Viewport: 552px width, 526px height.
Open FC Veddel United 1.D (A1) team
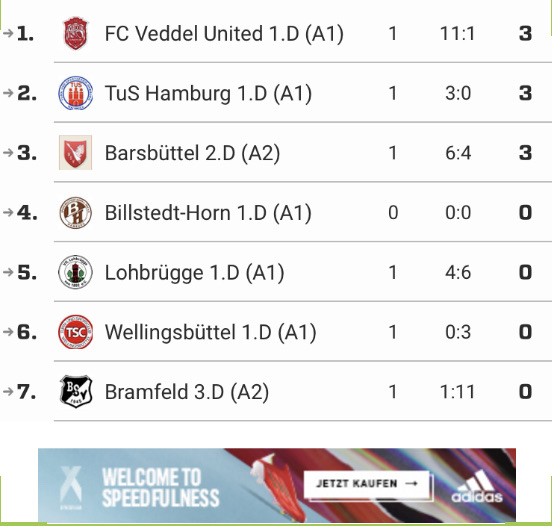pos(224,34)
